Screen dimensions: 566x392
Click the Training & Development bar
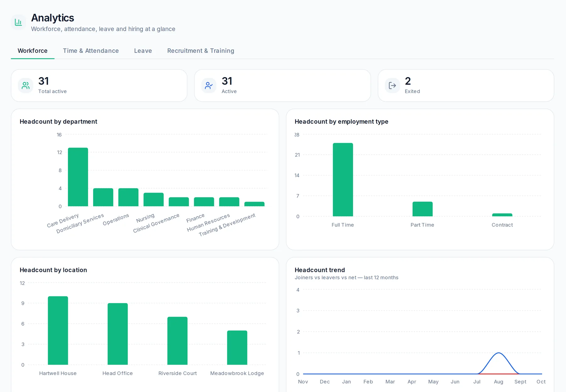click(x=254, y=204)
